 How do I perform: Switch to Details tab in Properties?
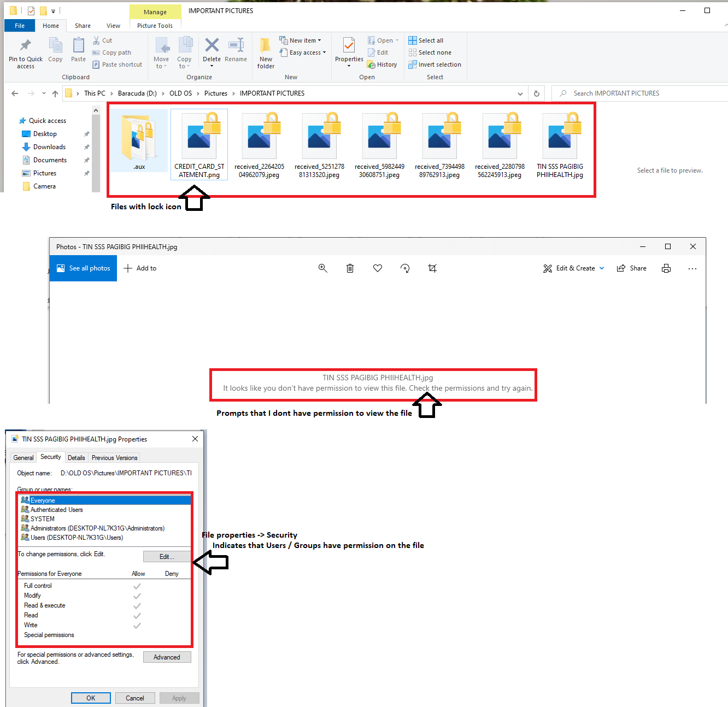pos(77,458)
